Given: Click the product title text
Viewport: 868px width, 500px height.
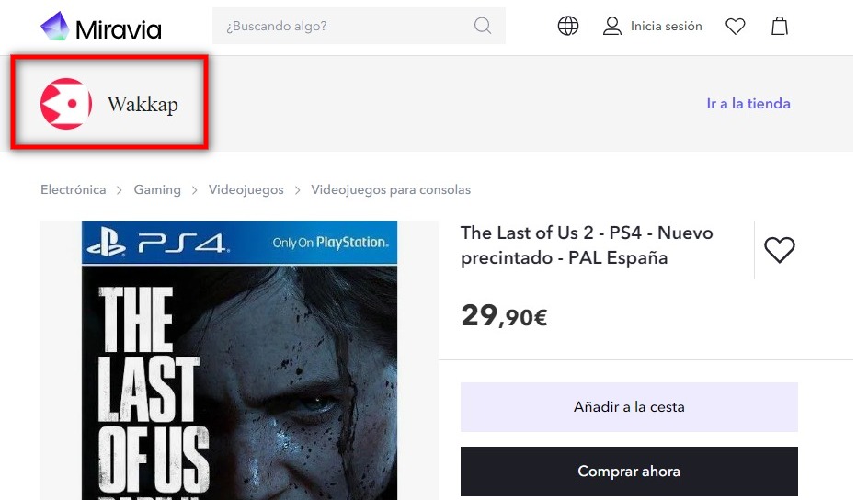Looking at the screenshot, I should 587,245.
